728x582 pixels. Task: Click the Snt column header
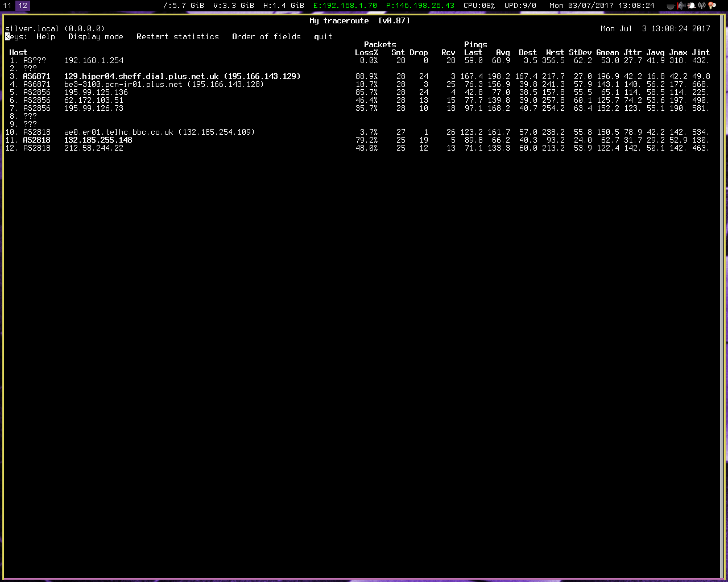[x=398, y=52]
